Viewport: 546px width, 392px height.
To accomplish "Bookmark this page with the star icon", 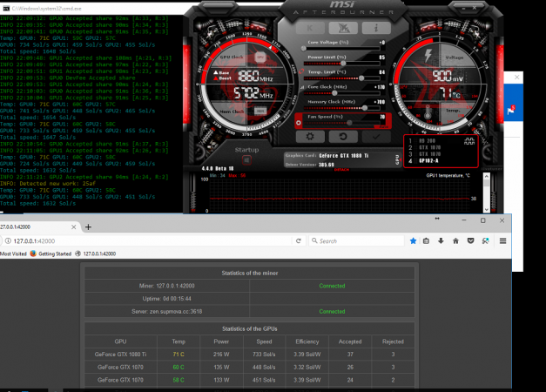I will [x=413, y=240].
